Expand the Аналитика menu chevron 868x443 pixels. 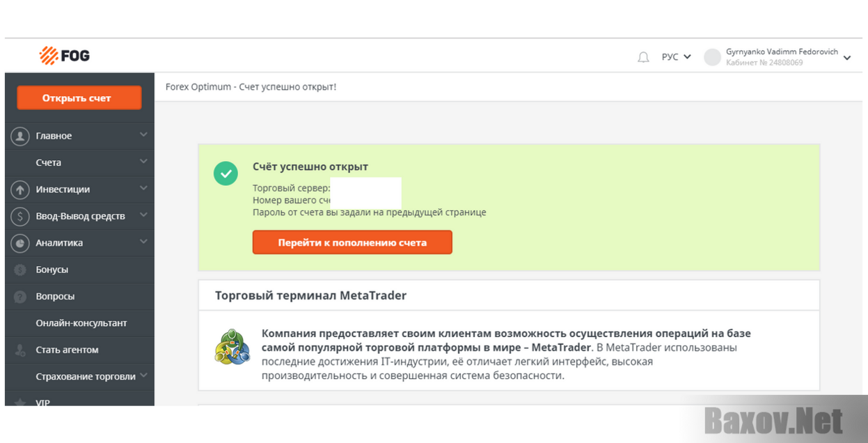pos(143,242)
